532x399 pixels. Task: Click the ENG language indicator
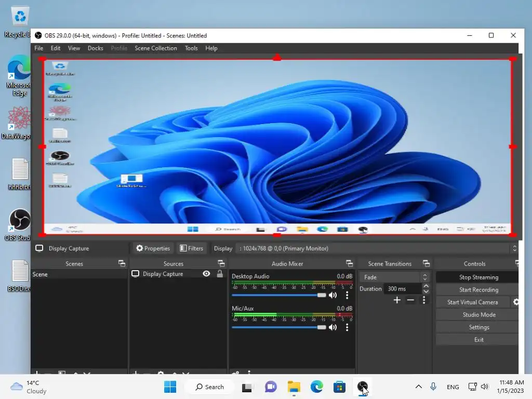click(x=453, y=387)
